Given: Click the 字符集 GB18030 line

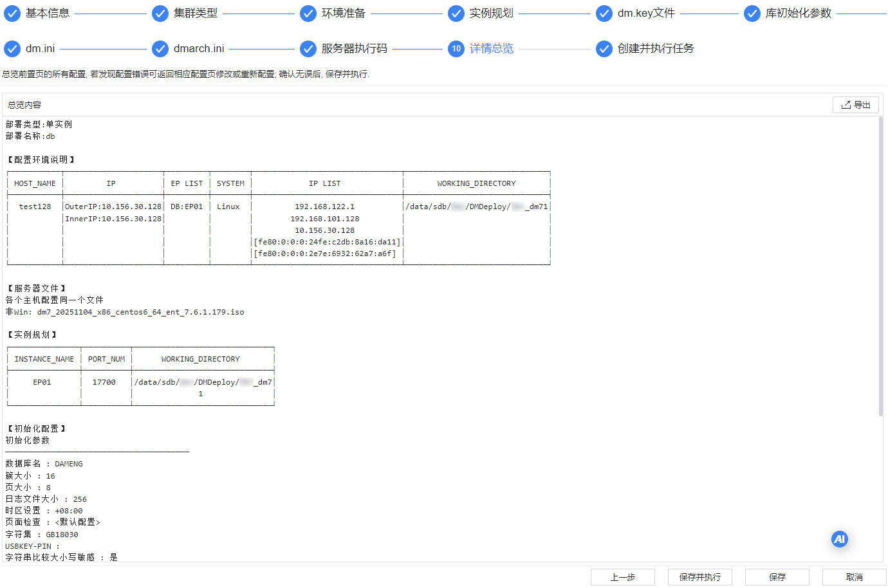Looking at the screenshot, I should coord(42,535).
